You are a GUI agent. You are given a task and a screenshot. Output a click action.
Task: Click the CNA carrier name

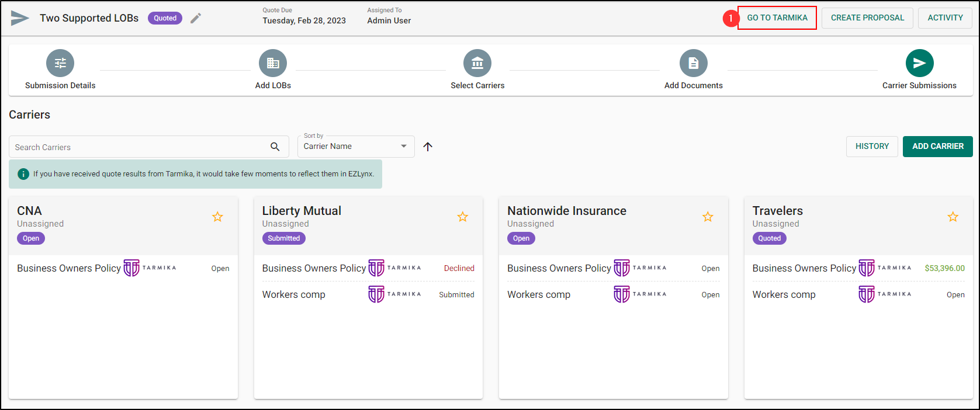[x=29, y=211]
